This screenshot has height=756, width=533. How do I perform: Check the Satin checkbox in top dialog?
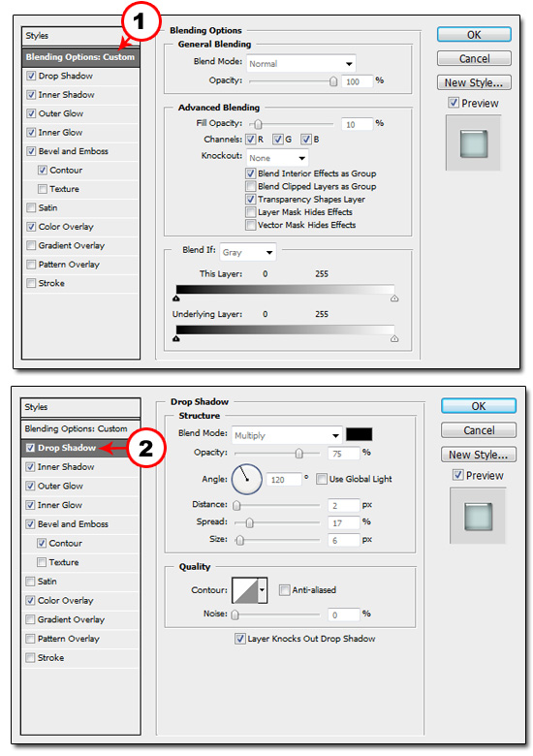[x=31, y=207]
